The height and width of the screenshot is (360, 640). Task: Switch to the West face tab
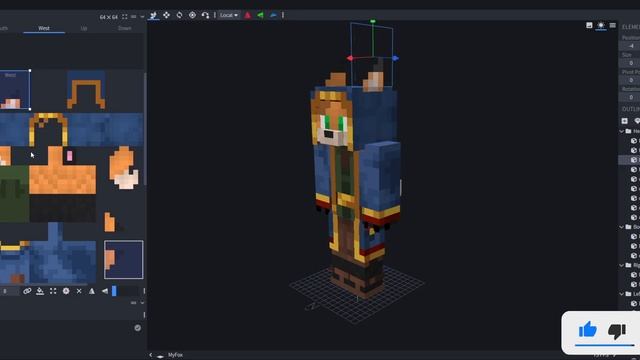[x=44, y=29]
